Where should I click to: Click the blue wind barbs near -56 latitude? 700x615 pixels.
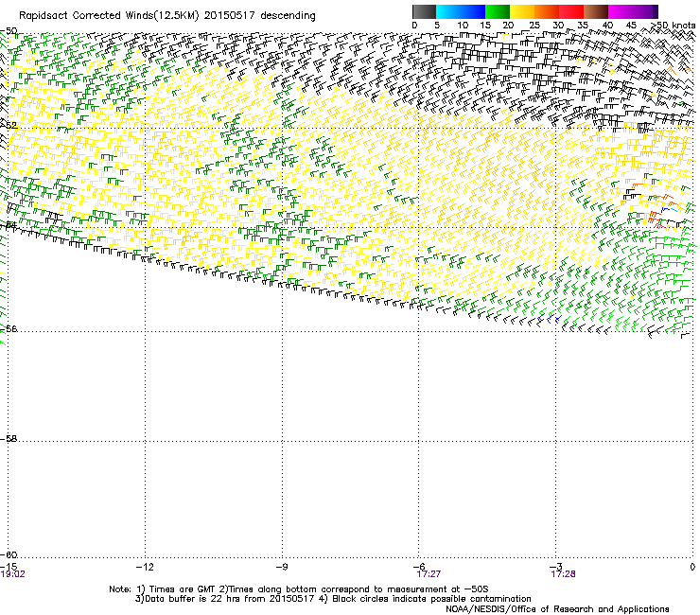coord(549,319)
